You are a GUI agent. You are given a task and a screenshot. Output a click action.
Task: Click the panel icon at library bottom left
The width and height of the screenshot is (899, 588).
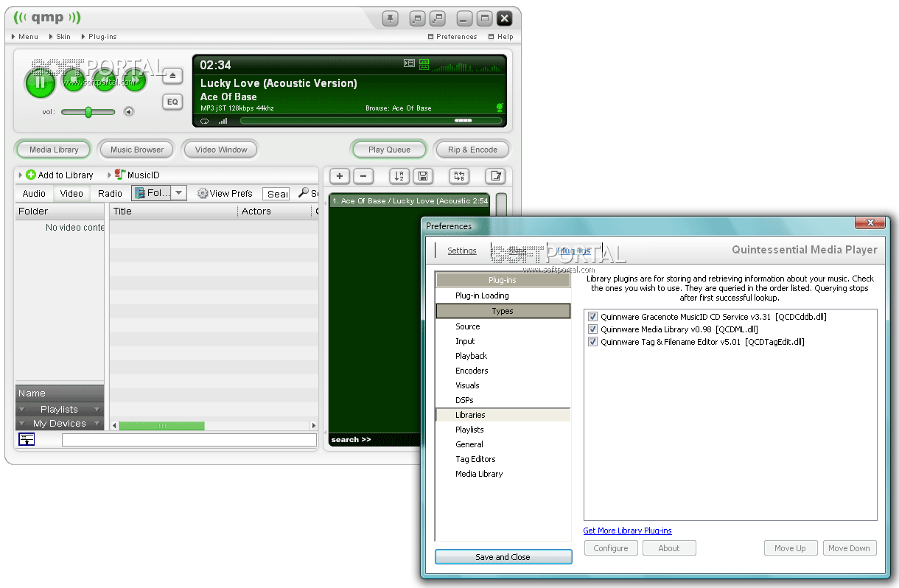click(x=27, y=439)
